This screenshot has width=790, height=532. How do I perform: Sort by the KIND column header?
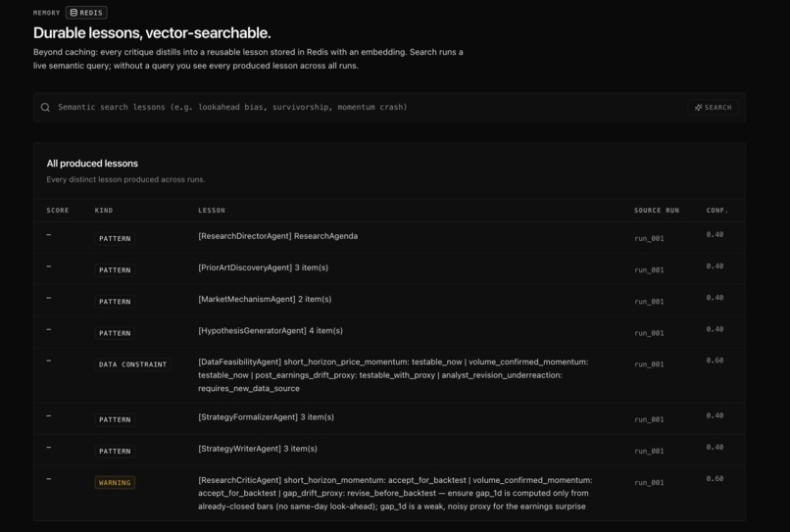coord(104,210)
